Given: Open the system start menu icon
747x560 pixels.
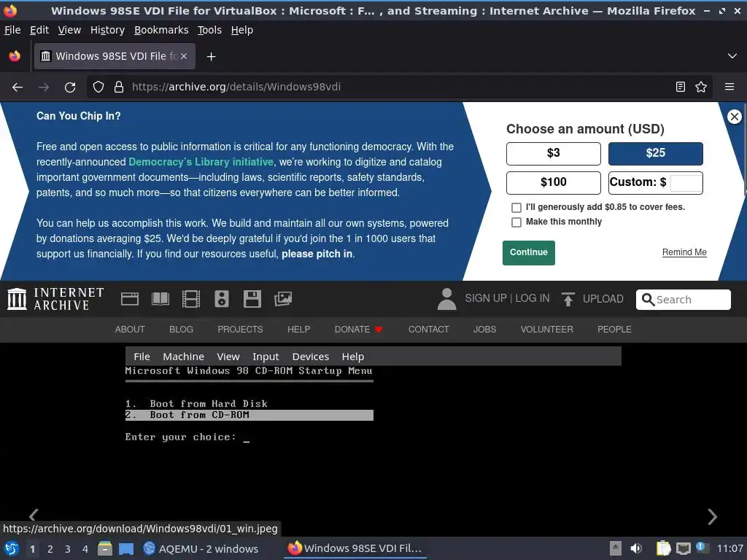Looking at the screenshot, I should click(12, 548).
